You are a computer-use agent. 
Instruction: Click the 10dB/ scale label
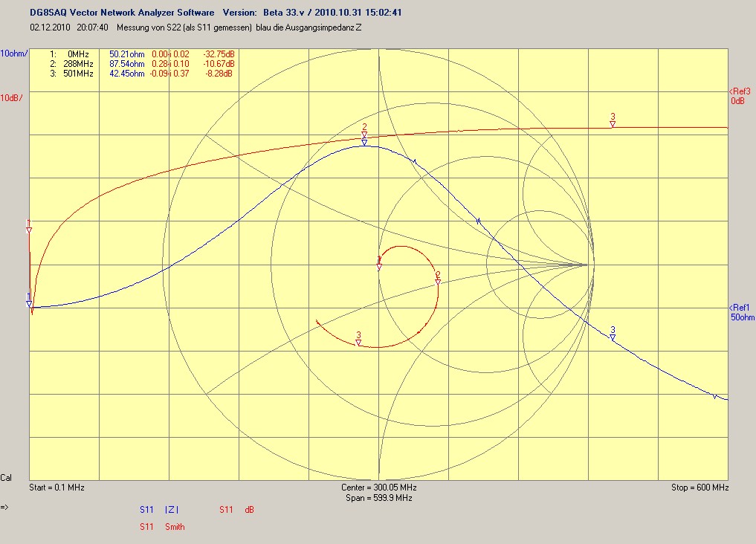tap(11, 98)
